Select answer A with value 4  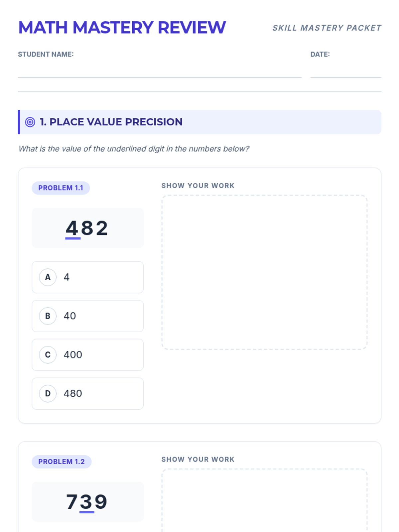[87, 277]
